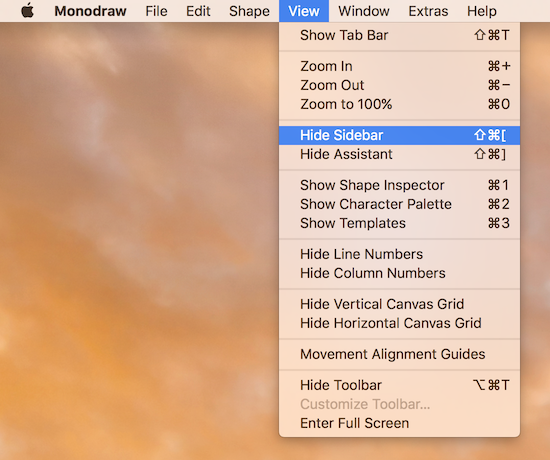
Task: Toggle Hide Sidebar option
Action: [x=400, y=135]
